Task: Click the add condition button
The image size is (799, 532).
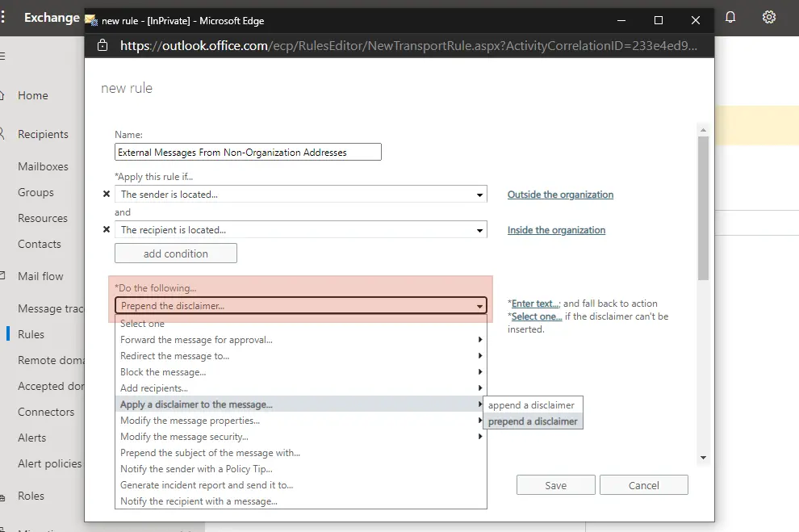Action: coord(176,253)
